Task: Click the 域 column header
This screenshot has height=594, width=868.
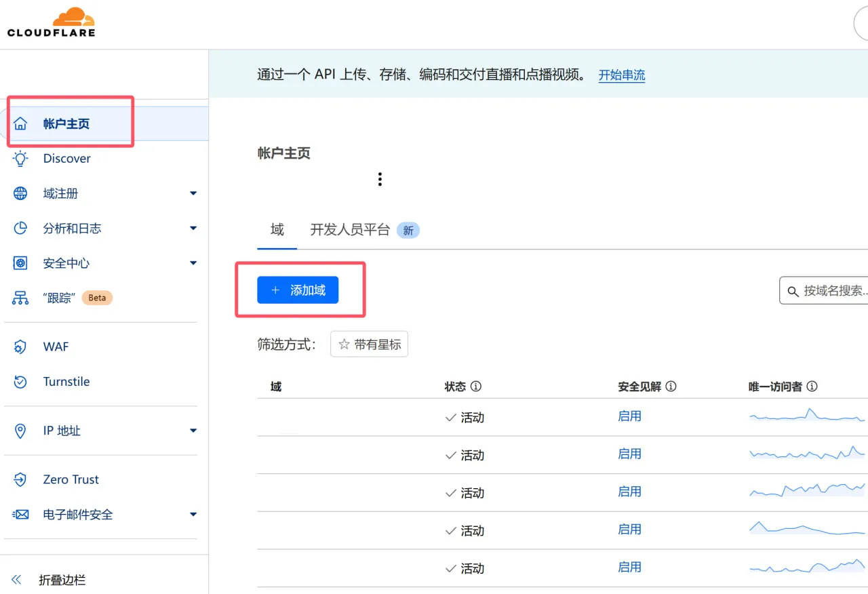Action: (x=276, y=387)
